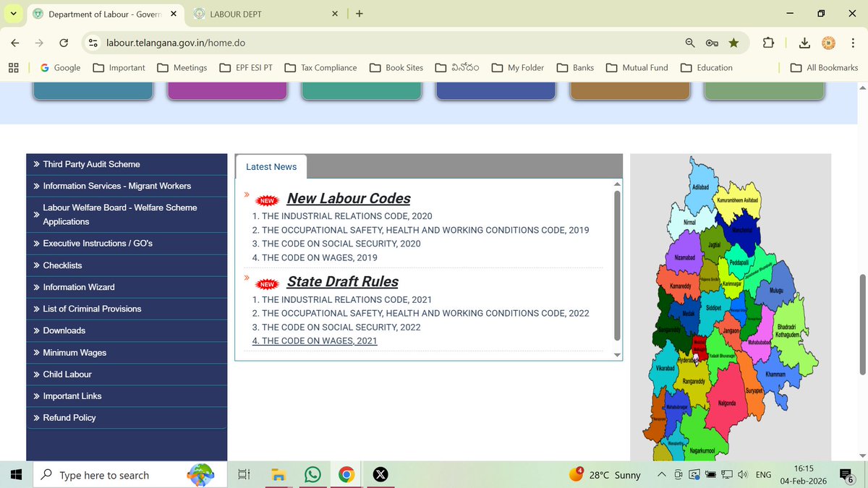Click the browser forward arrow
The height and width of the screenshot is (488, 868).
[x=39, y=43]
